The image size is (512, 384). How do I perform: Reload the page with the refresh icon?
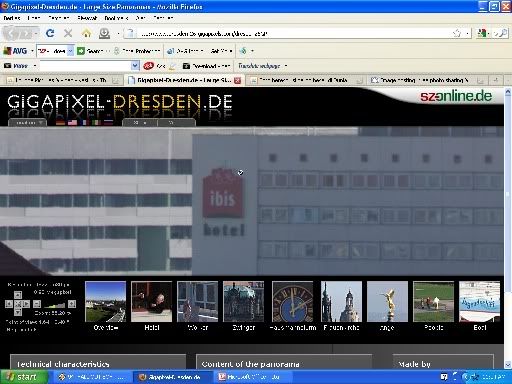[50, 33]
